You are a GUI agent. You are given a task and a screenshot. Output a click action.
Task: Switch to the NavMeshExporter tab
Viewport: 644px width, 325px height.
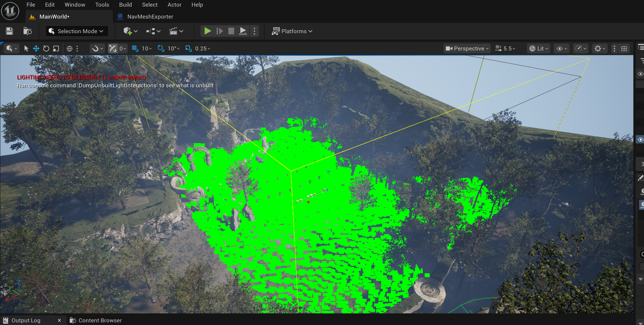point(150,17)
